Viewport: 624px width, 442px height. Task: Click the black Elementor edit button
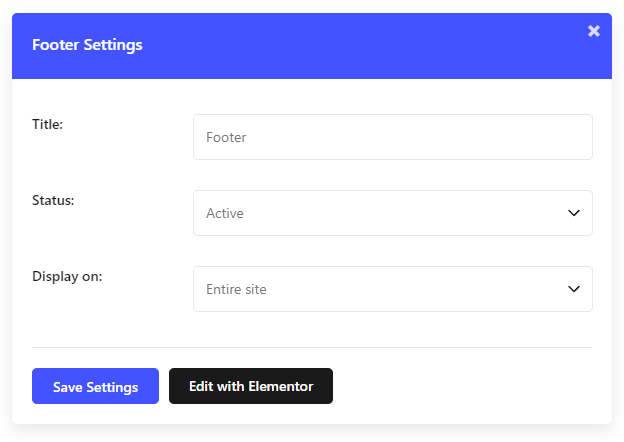(251, 386)
